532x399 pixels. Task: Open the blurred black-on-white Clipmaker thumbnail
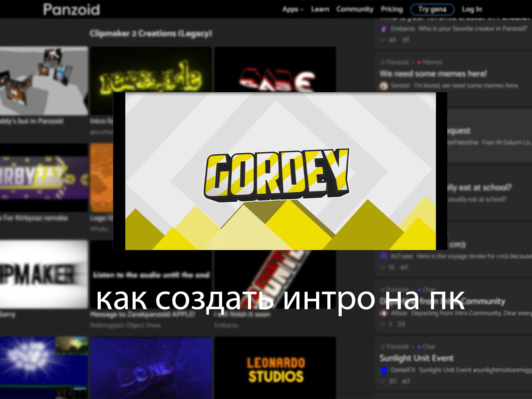[44, 274]
